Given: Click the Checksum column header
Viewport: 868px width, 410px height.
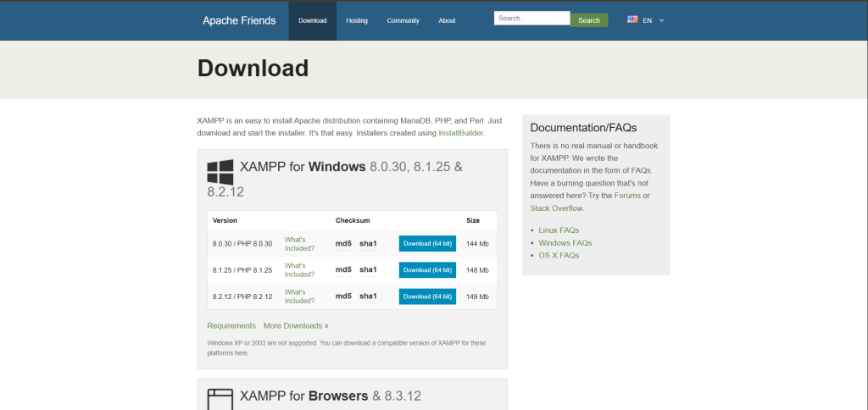Looking at the screenshot, I should [353, 220].
